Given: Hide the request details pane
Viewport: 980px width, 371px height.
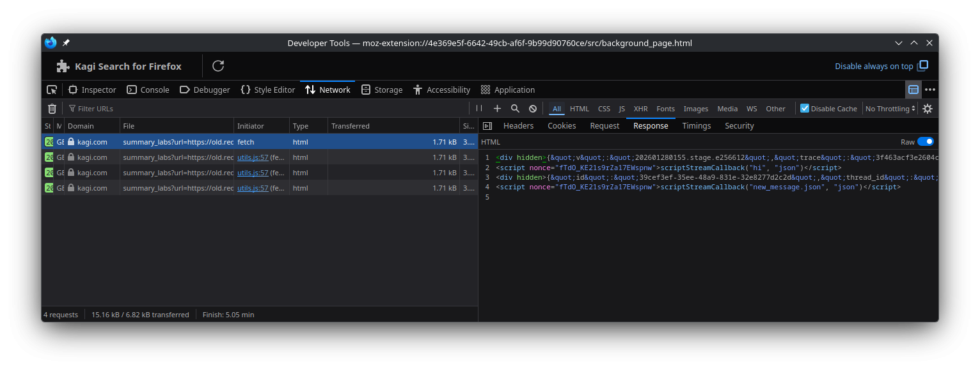Looking at the screenshot, I should [487, 126].
